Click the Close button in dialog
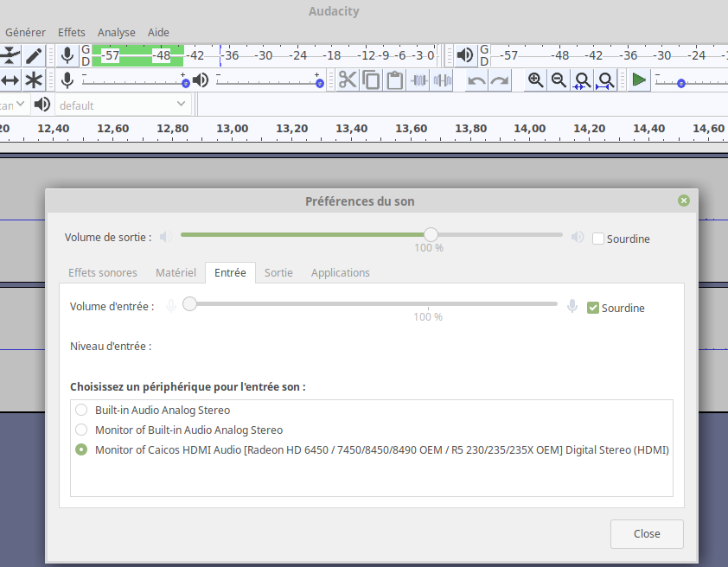 [x=647, y=533]
